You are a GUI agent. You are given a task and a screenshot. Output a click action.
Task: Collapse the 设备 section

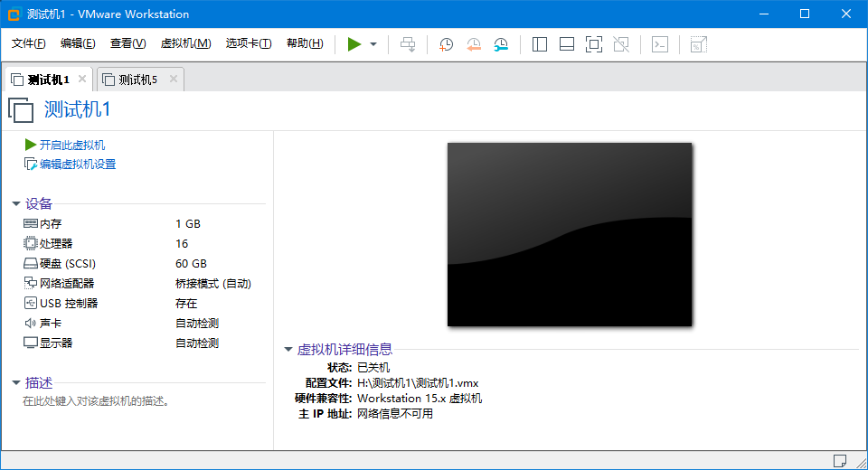pyautogui.click(x=16, y=203)
